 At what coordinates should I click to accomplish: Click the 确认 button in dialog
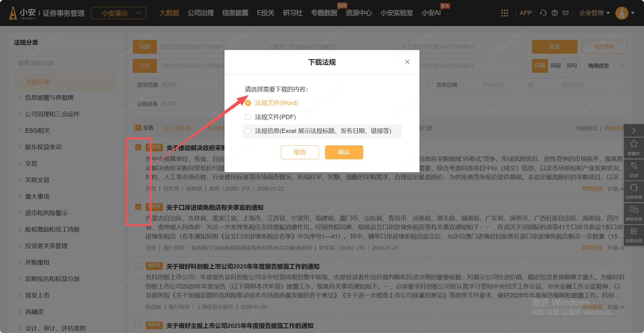tap(344, 152)
